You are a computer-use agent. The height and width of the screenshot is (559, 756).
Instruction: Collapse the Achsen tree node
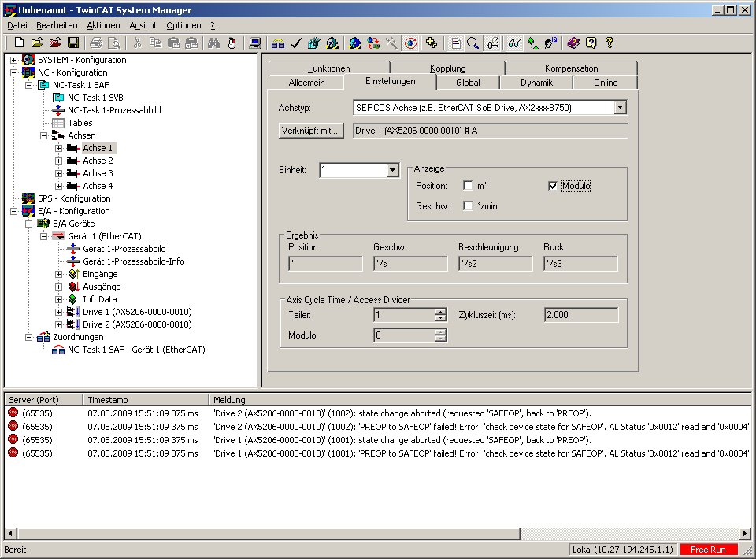pyautogui.click(x=43, y=135)
